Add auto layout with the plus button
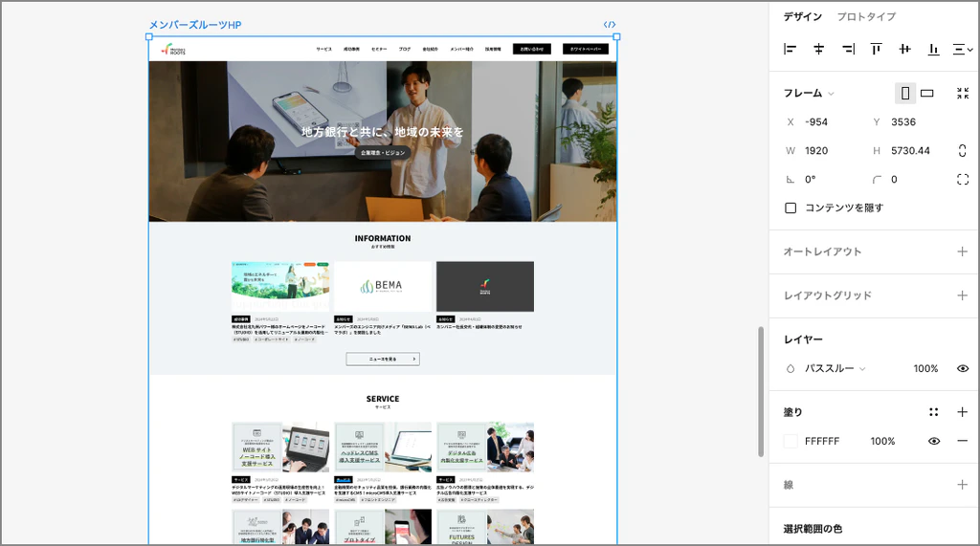980x546 pixels. tap(963, 251)
